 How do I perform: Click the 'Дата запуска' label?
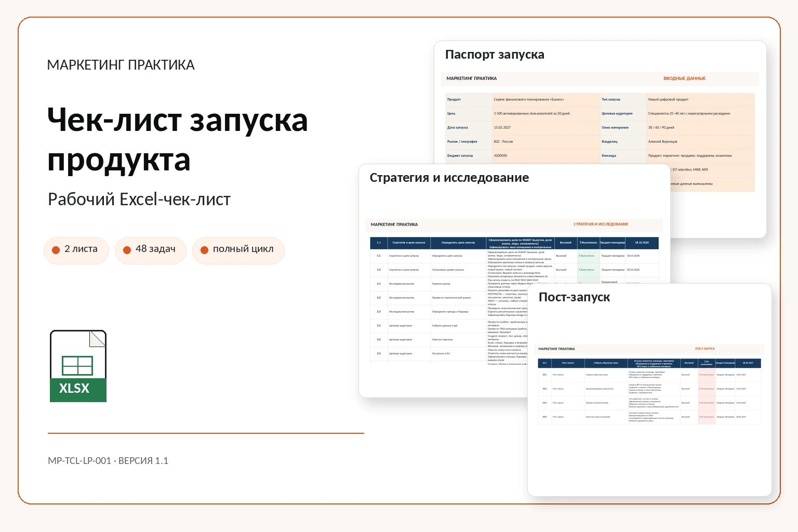pyautogui.click(x=458, y=127)
